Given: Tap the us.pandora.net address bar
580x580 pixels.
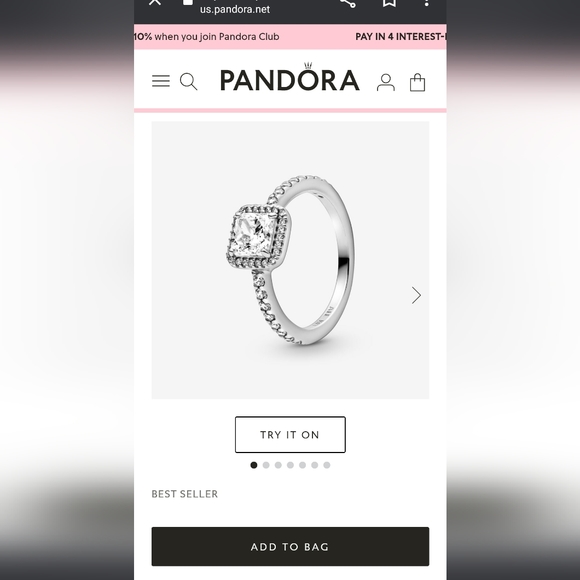Looking at the screenshot, I should coord(235,9).
